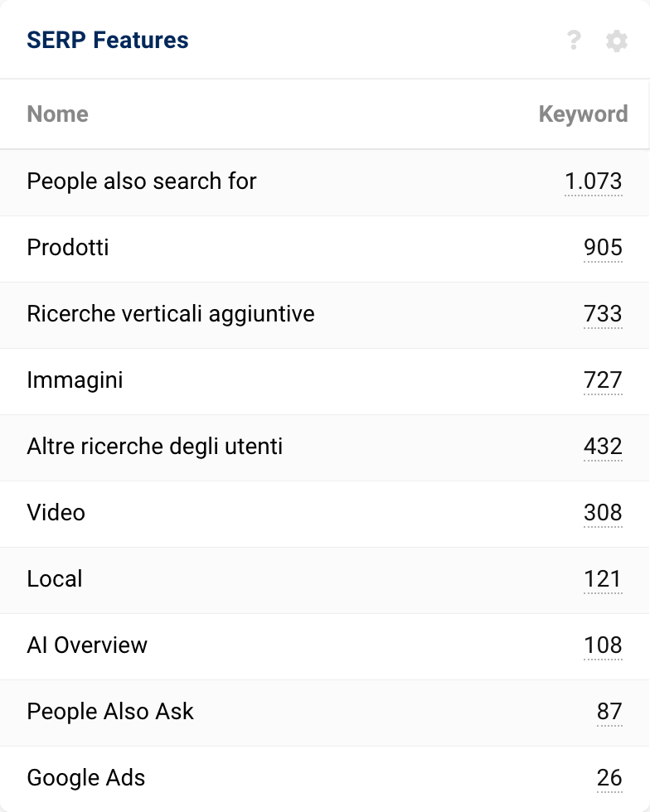Click the 733 keyword count link

pyautogui.click(x=603, y=314)
